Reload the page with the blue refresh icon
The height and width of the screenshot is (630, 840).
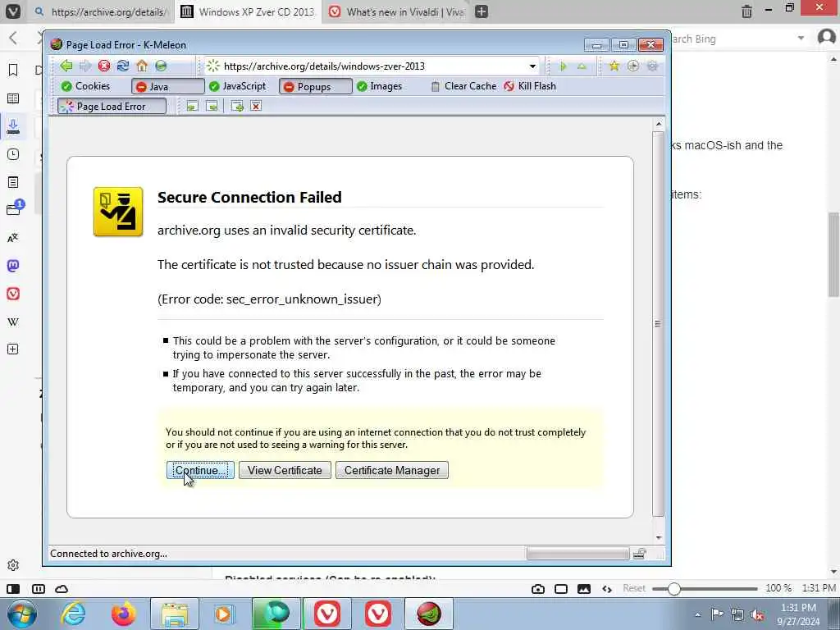click(123, 66)
